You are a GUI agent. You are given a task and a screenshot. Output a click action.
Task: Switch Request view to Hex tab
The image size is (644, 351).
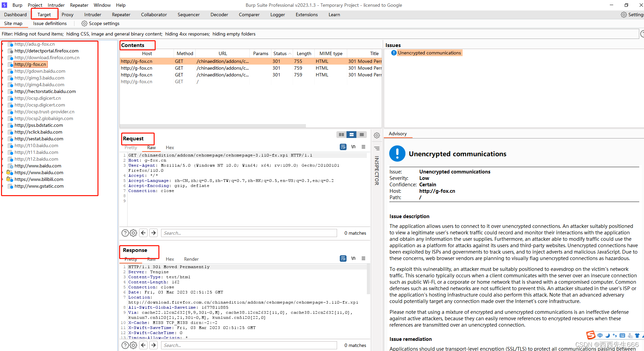tap(170, 147)
